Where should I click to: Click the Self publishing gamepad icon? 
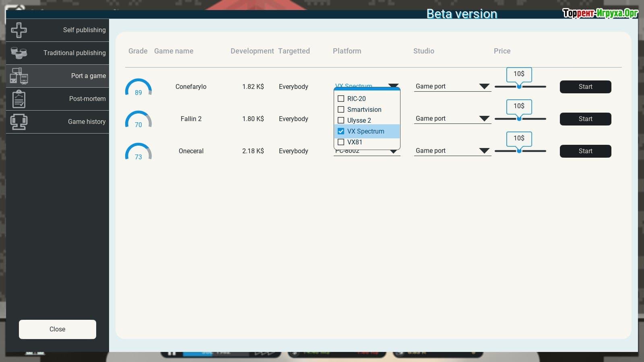[x=19, y=30]
